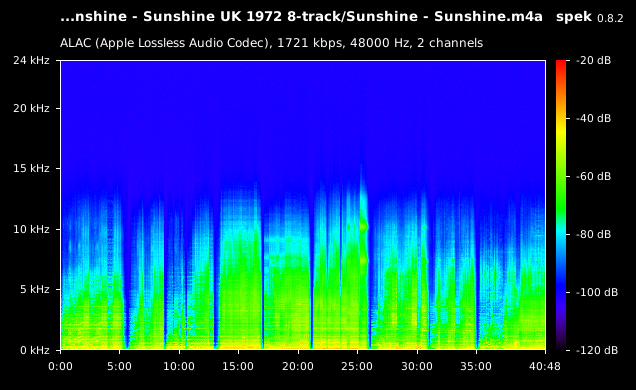Click the 35:00 time label

tap(476, 366)
